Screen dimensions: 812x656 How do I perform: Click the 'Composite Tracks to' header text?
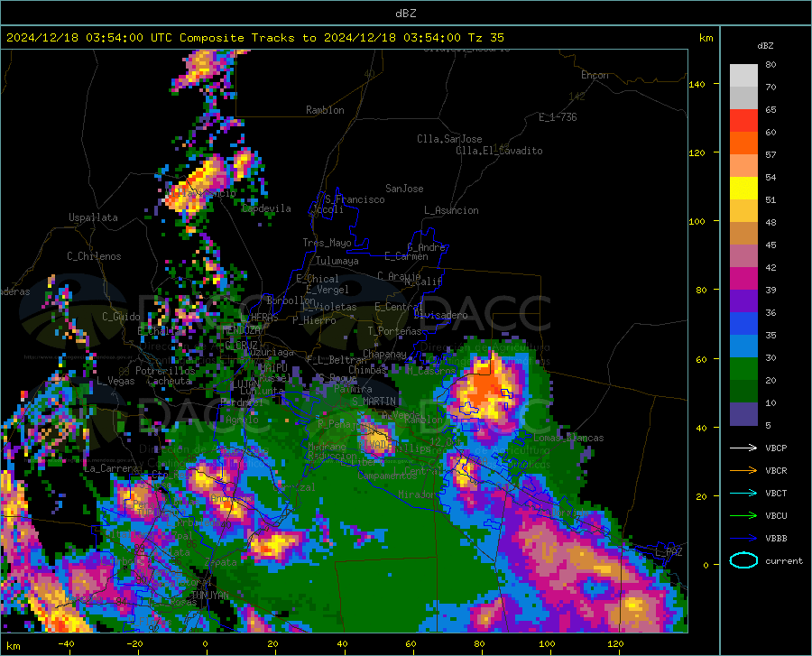click(x=248, y=38)
